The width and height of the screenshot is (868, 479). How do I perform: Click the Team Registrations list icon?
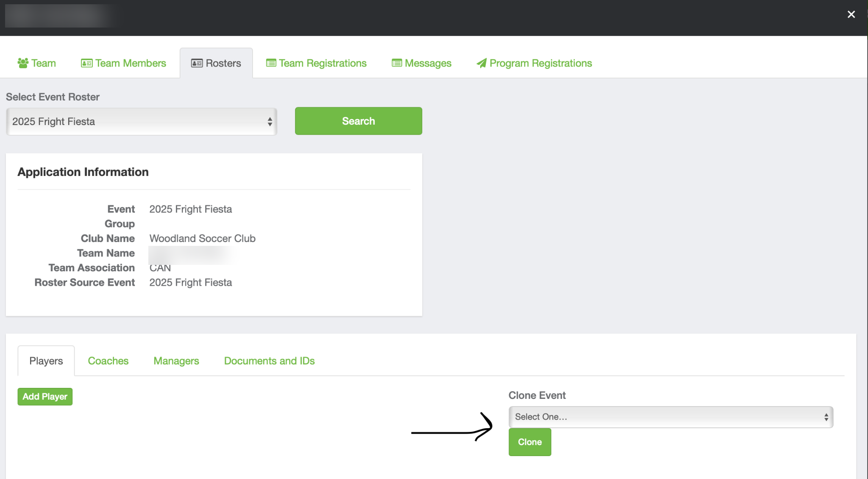[271, 63]
